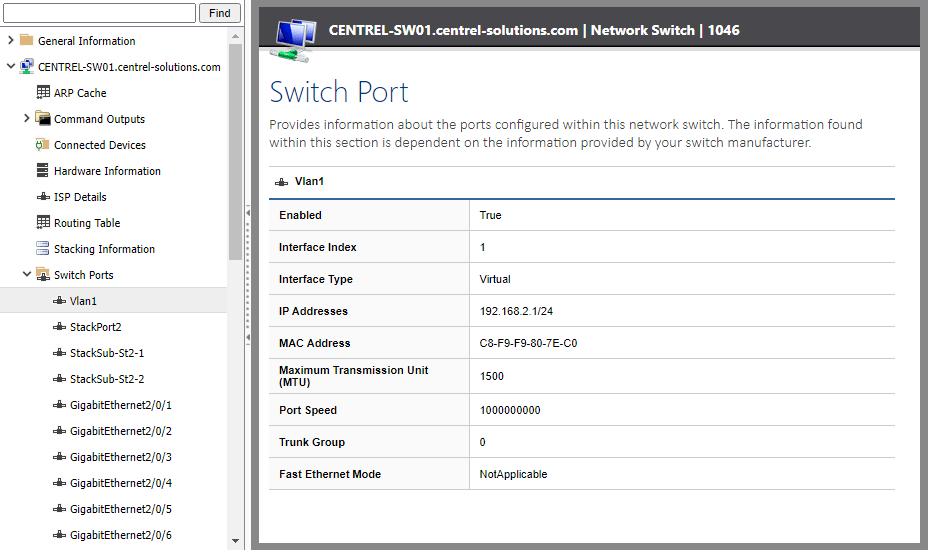The image size is (928, 550).
Task: Click the GigabitEthernet2/0/1 port icon
Action: 59,405
